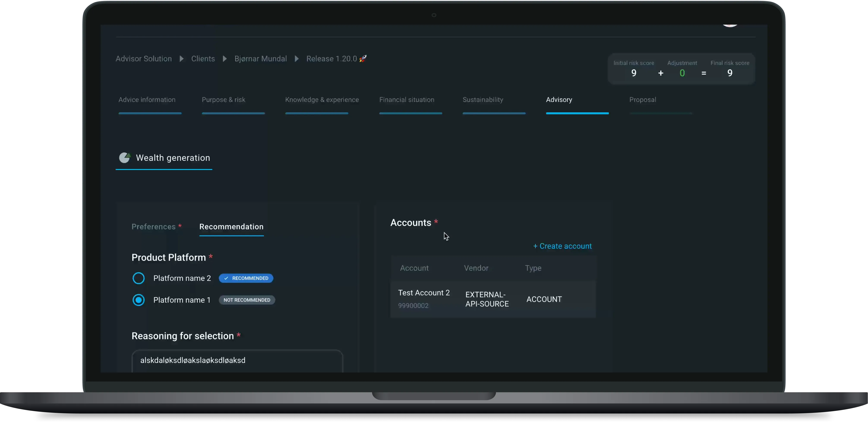The width and height of the screenshot is (868, 423).
Task: Click the breadcrumb arrow after Bjørnar Mundal
Action: tap(297, 59)
